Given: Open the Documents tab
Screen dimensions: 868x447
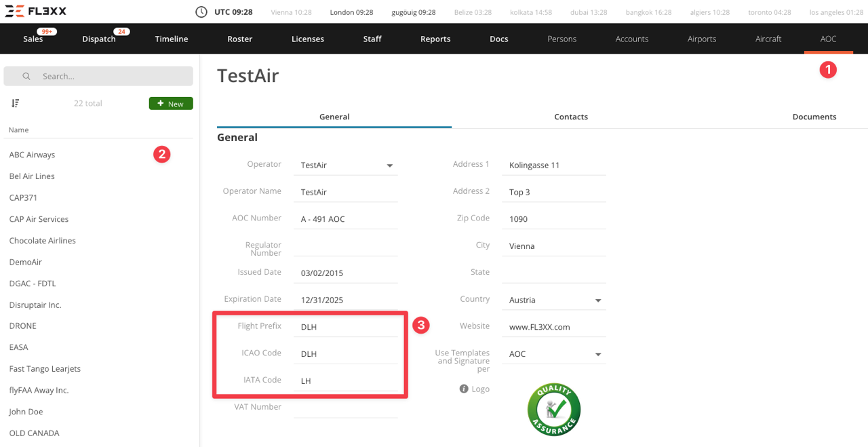Looking at the screenshot, I should pyautogui.click(x=814, y=117).
